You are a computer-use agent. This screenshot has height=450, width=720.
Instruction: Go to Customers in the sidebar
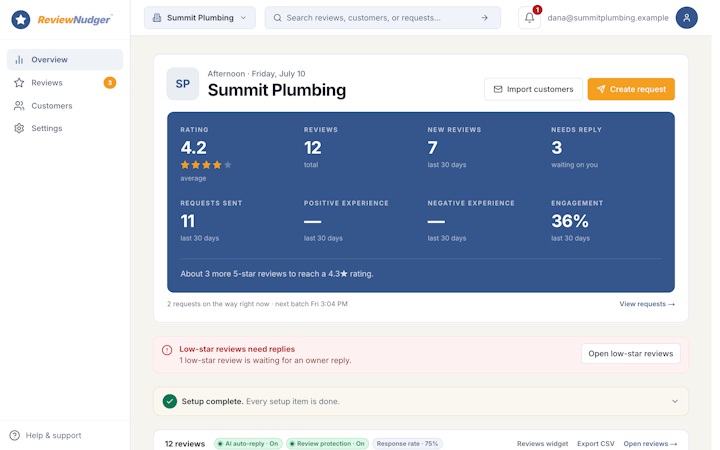pos(65,106)
